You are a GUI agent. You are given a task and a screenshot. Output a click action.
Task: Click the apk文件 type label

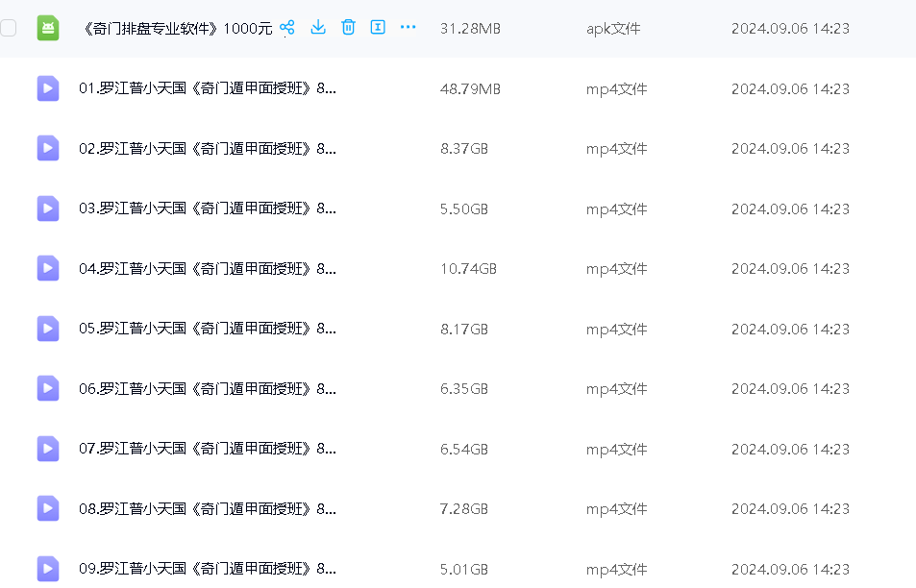(613, 29)
